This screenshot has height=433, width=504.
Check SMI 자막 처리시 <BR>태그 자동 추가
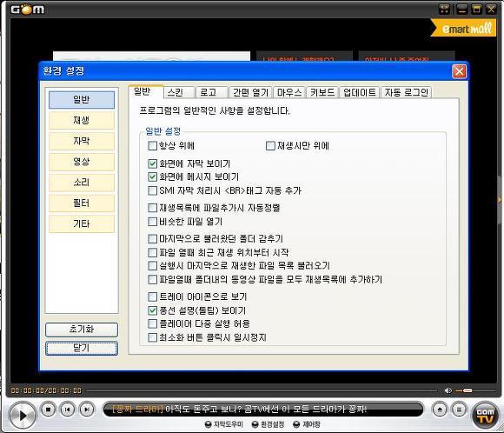tap(152, 190)
